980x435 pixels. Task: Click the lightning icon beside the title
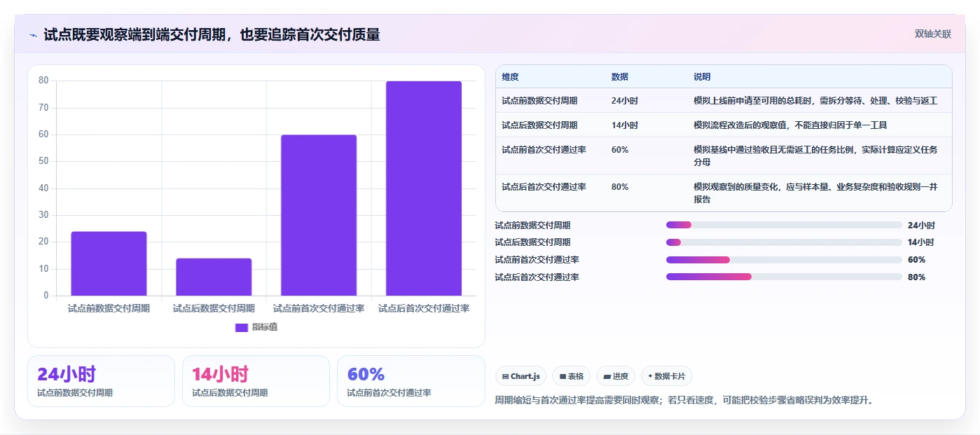coord(33,35)
